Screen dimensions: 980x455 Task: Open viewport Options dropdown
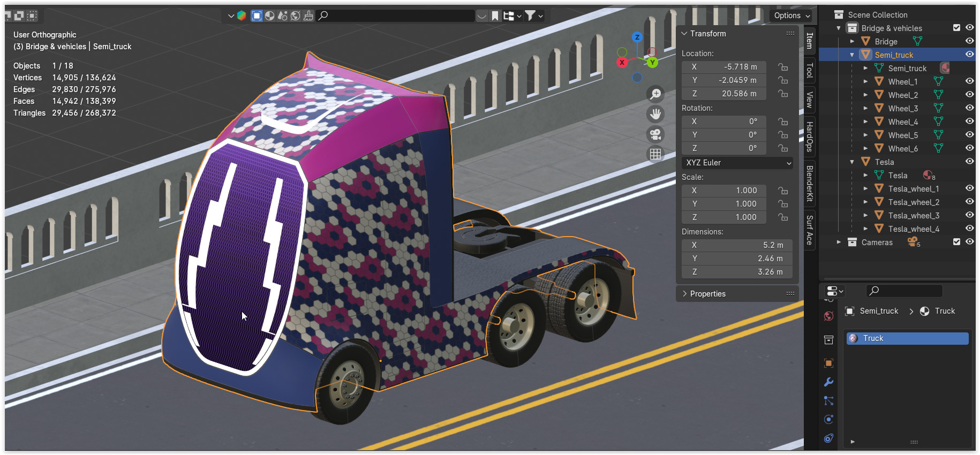click(791, 16)
